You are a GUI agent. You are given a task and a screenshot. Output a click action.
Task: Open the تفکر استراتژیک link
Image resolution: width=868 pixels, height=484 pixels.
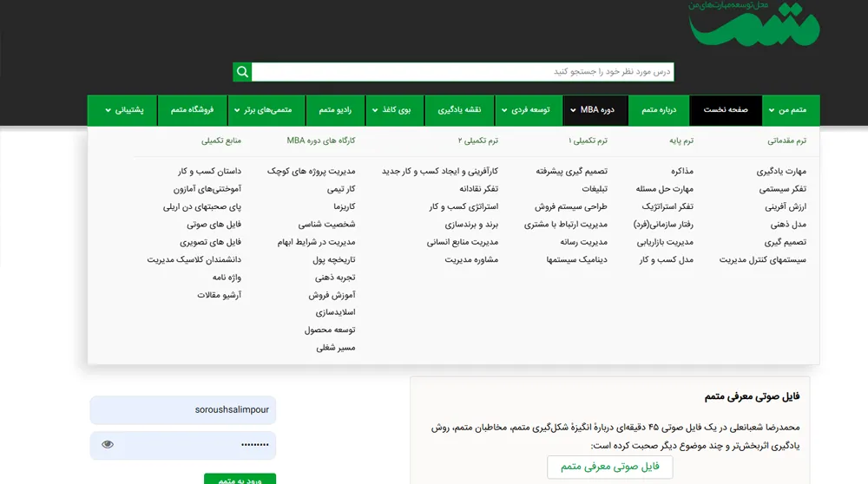click(x=667, y=207)
